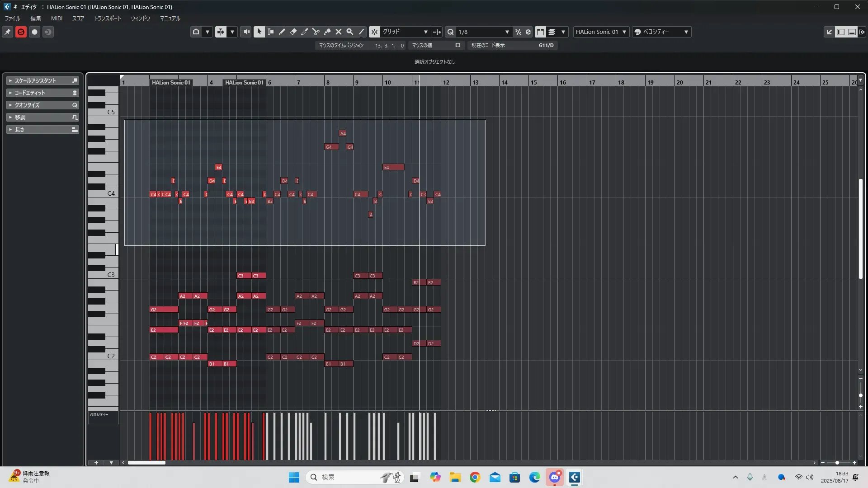Select the Line tool
This screenshot has height=488, width=868.
tap(361, 32)
